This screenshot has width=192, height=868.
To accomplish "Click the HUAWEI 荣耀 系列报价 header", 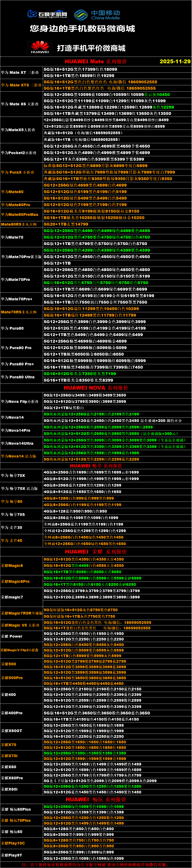I will point(96,552).
